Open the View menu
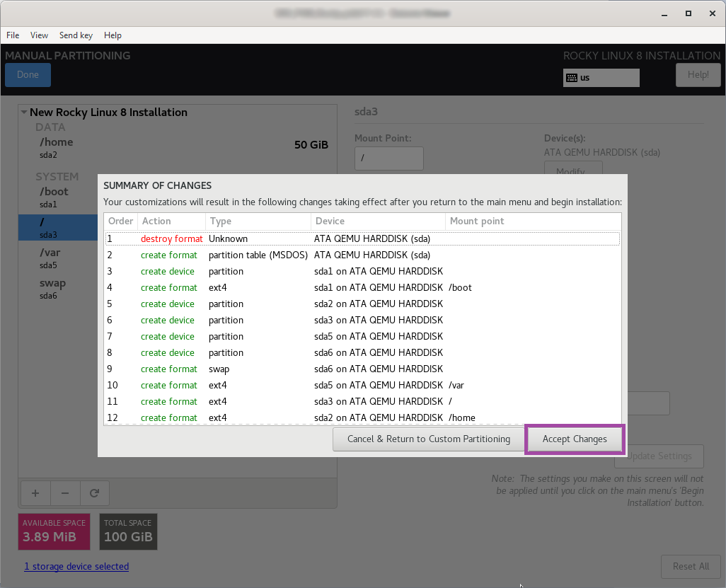Screen dimensions: 726x588 (40, 35)
